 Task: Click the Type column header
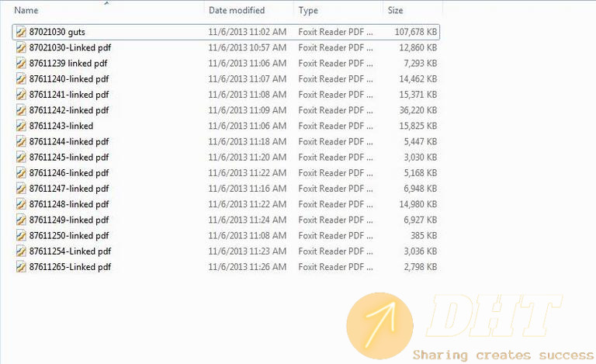coord(308,10)
